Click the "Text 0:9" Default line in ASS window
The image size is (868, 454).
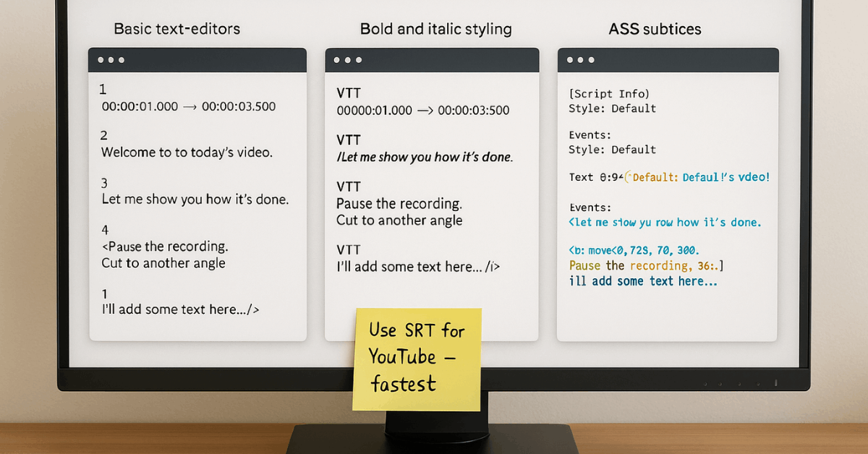[x=670, y=177]
